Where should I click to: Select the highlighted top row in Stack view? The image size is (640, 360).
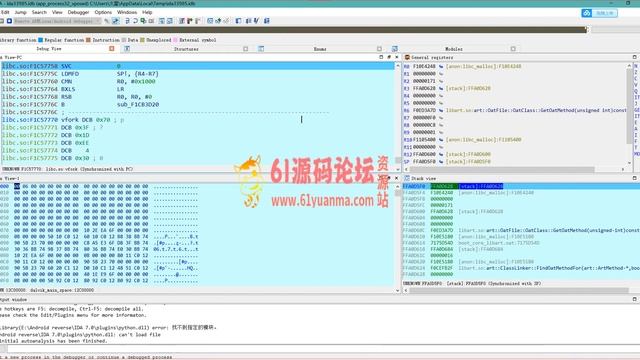(521, 186)
